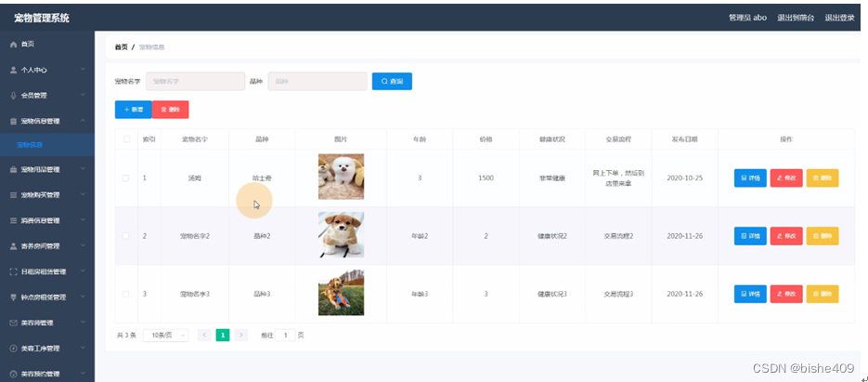Click the blue 查询 search button
The image size is (868, 382).
point(392,82)
